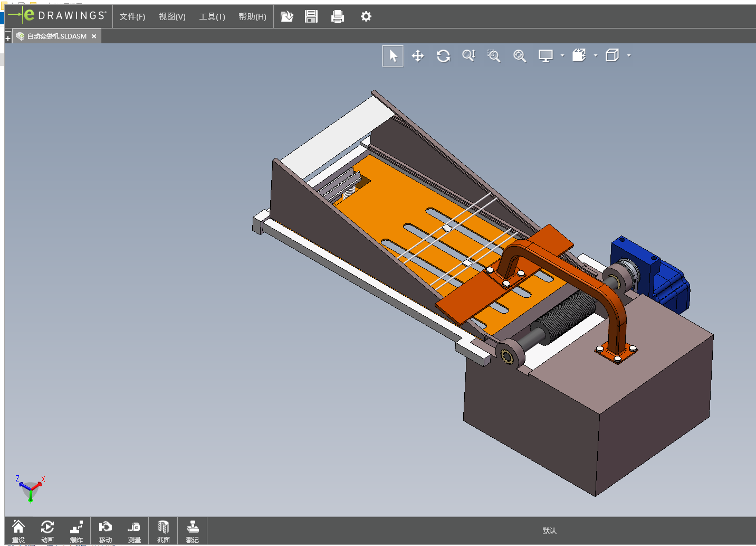Select the Rotate view tool
This screenshot has height=546, width=756.
[x=443, y=56]
